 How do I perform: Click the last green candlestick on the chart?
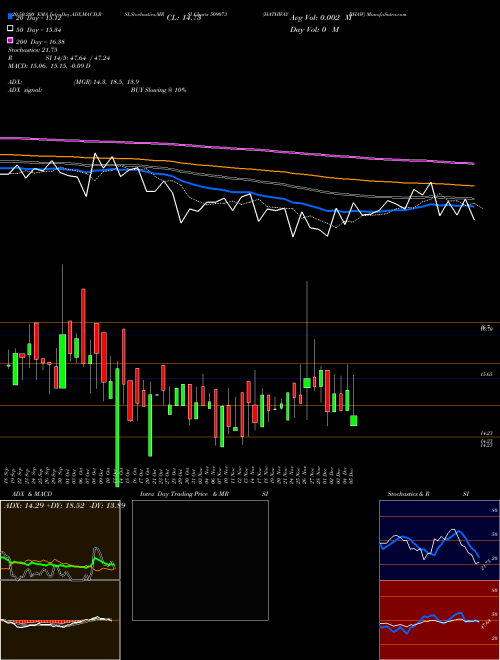[354, 420]
